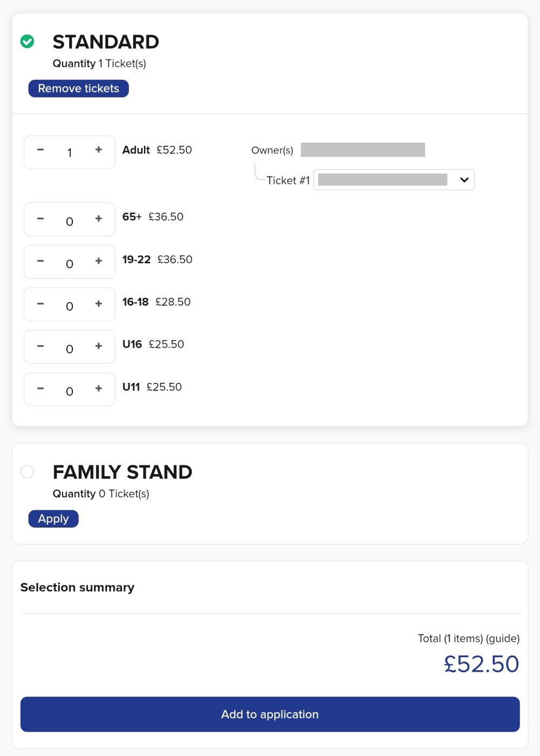Add one 65+ ticket using plus
Screen dimensions: 540x756
coord(98,219)
